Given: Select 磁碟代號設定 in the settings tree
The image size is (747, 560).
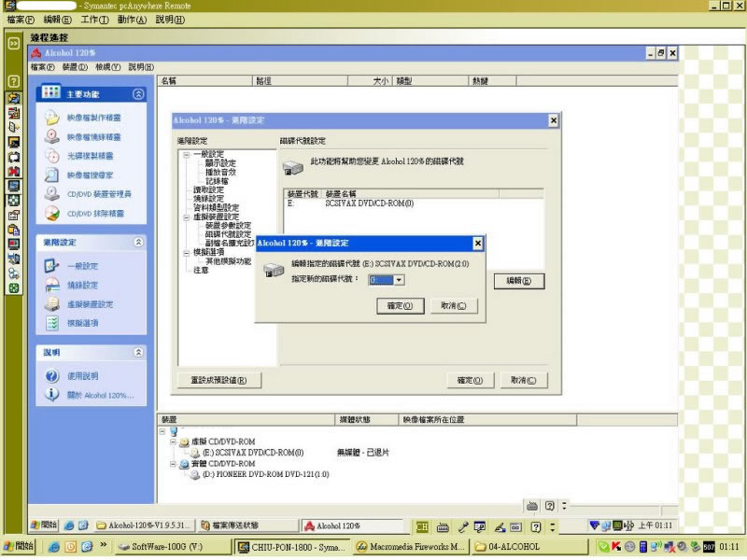Looking at the screenshot, I should (228, 235).
